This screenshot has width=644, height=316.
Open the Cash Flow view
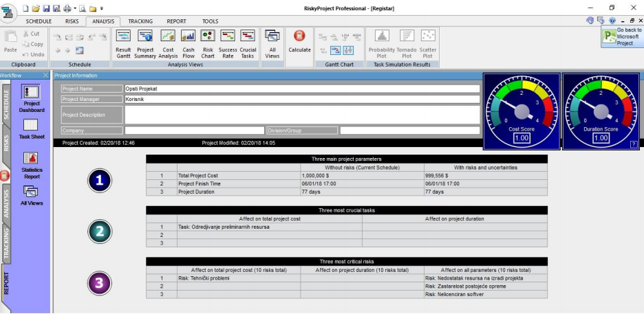click(189, 44)
